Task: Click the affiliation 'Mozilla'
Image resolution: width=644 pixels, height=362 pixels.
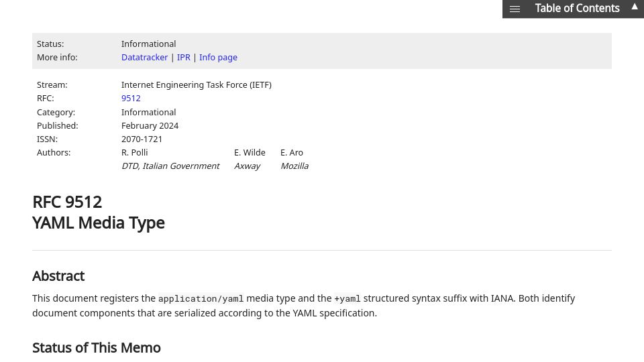Action: (294, 166)
